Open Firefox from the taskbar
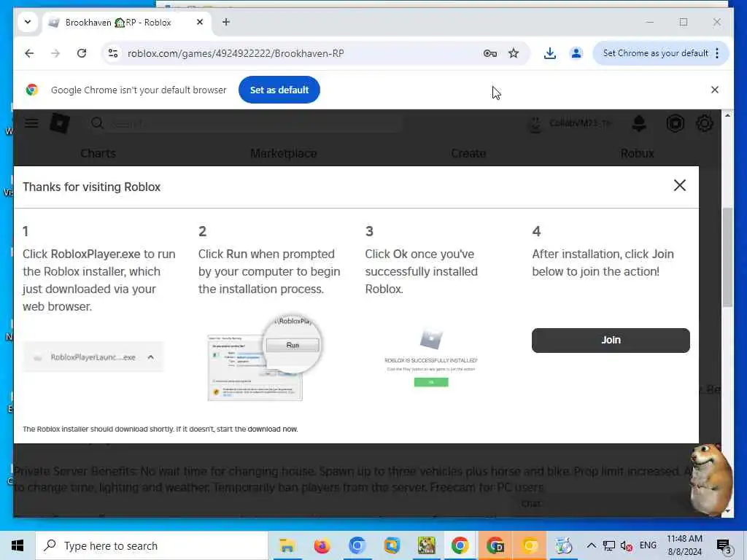Viewport: 747px width, 560px height. (x=322, y=545)
